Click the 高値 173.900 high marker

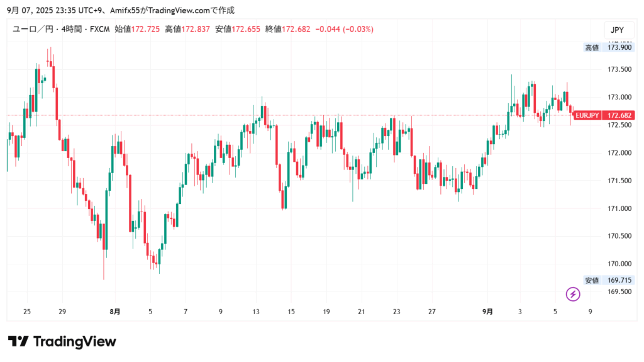coord(608,47)
